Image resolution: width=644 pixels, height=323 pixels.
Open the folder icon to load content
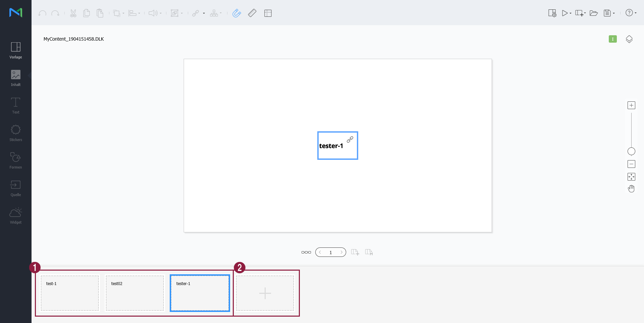click(593, 13)
